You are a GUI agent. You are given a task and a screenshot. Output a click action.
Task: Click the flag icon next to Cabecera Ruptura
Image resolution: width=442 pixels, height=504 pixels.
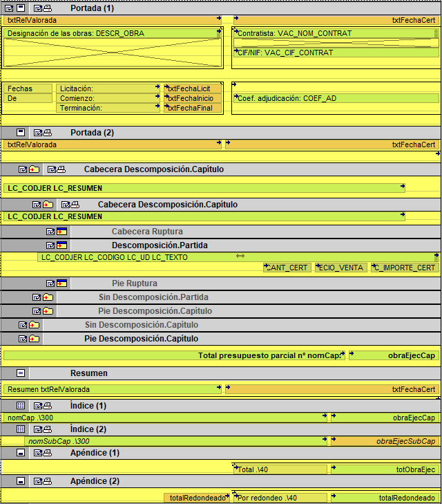[62, 232]
